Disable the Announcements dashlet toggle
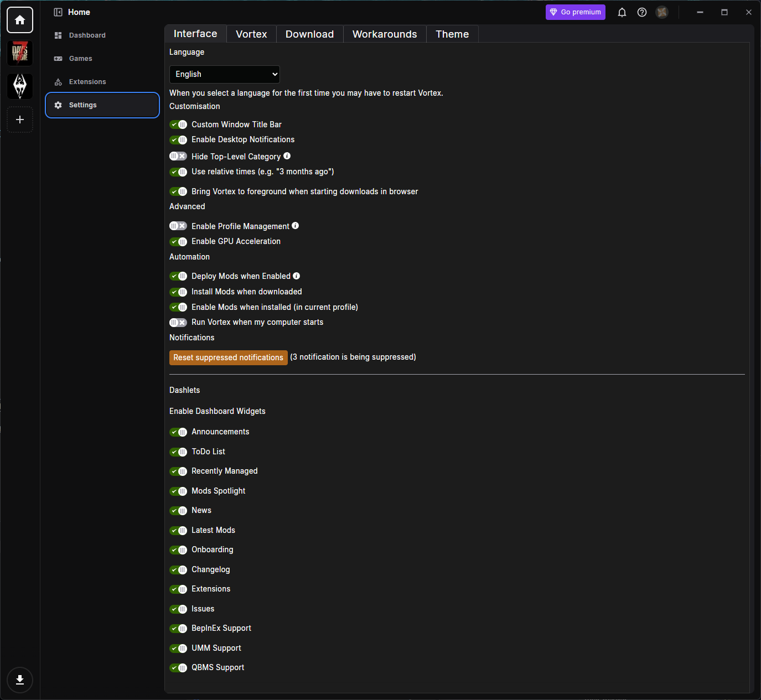761x700 pixels. [x=178, y=432]
